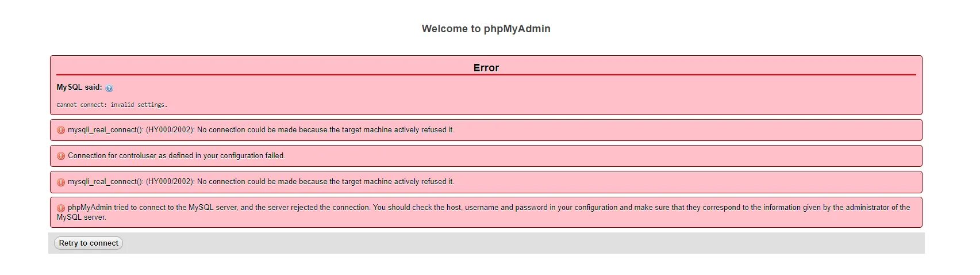Click error icon before 'phpMyAdmin tried to connect'
The width and height of the screenshot is (980, 275).
[61, 208]
